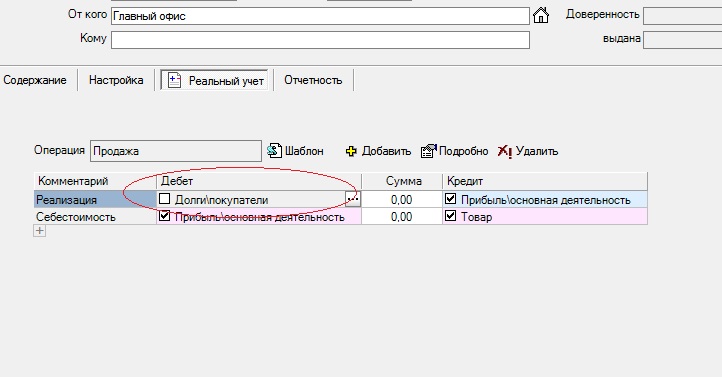Image resolution: width=722 pixels, height=377 pixels.
Task: Click the Доверенность input field
Action: (682, 16)
